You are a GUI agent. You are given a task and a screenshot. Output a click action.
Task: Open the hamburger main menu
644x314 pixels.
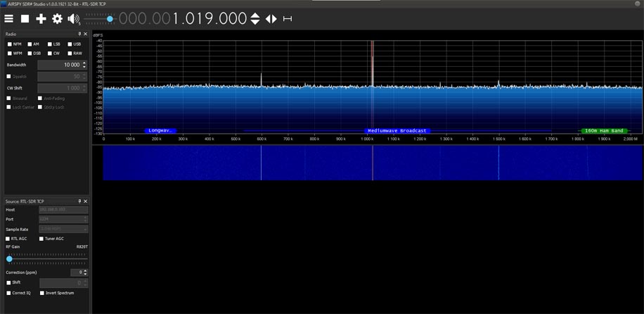click(x=8, y=19)
